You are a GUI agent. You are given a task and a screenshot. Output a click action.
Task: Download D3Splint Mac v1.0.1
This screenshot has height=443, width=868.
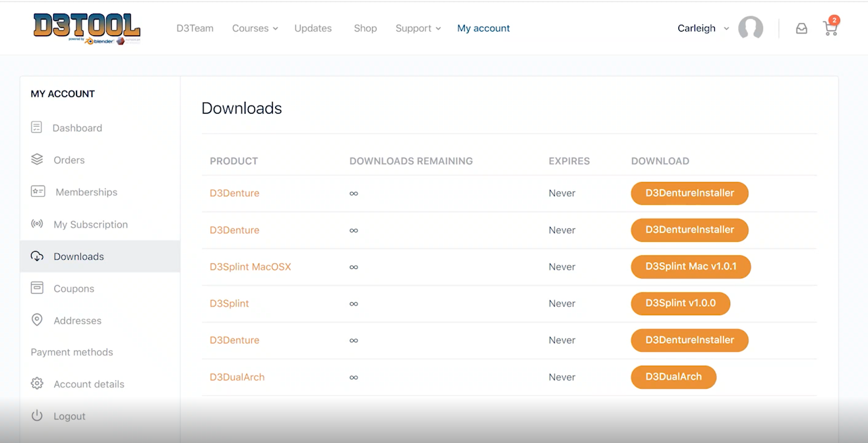691,267
